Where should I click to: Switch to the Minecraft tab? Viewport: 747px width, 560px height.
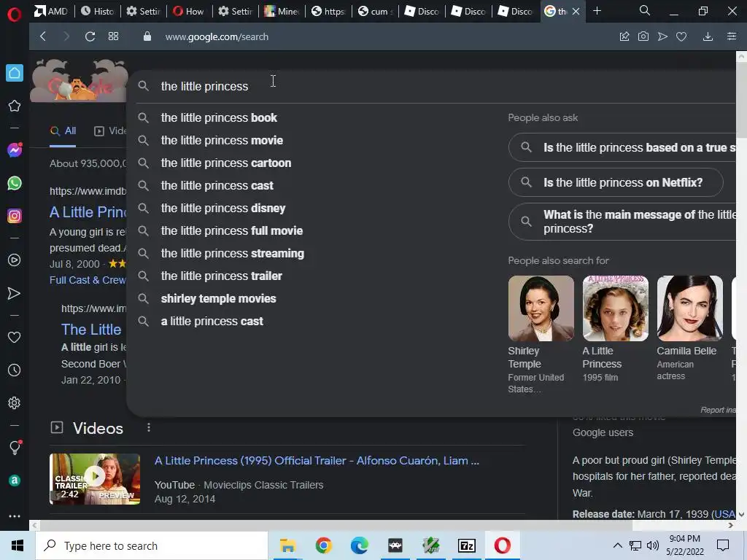pos(282,11)
